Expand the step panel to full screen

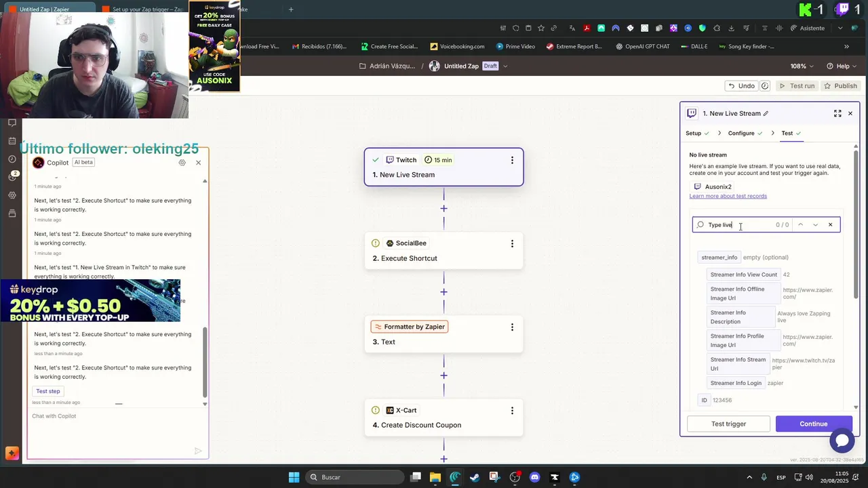837,113
